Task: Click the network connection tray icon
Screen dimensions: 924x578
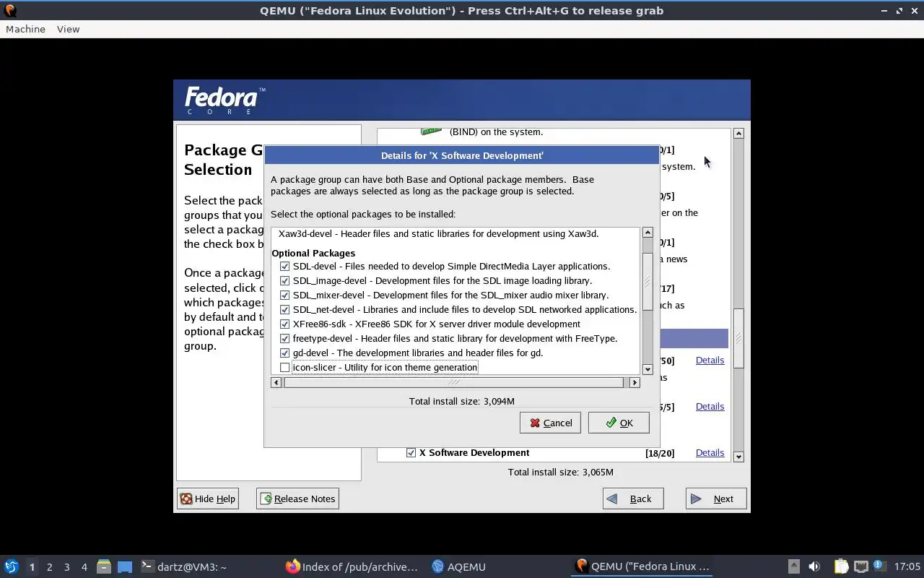Action: (x=860, y=566)
